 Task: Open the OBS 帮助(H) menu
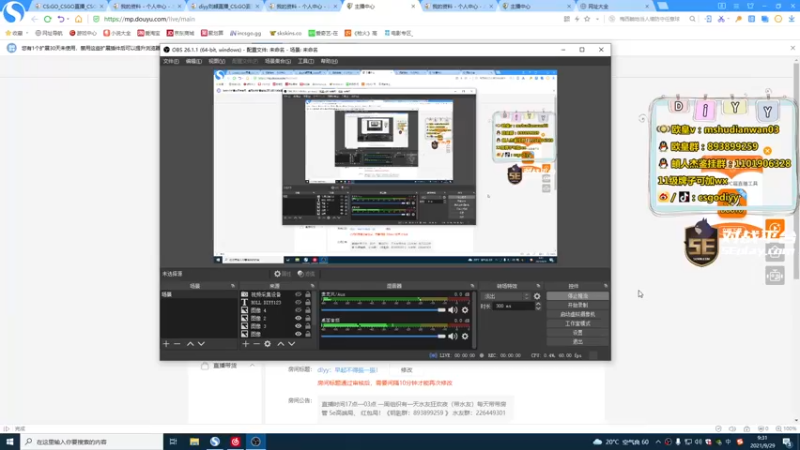click(x=329, y=61)
